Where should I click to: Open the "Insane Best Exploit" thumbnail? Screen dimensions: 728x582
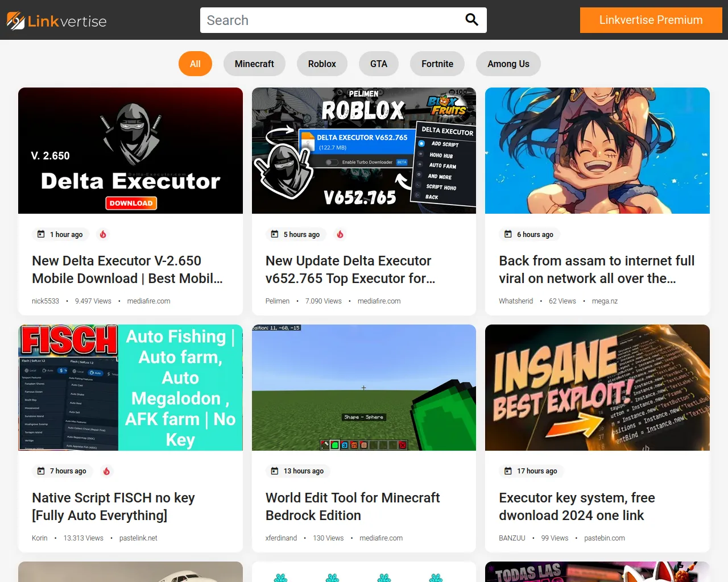point(597,388)
